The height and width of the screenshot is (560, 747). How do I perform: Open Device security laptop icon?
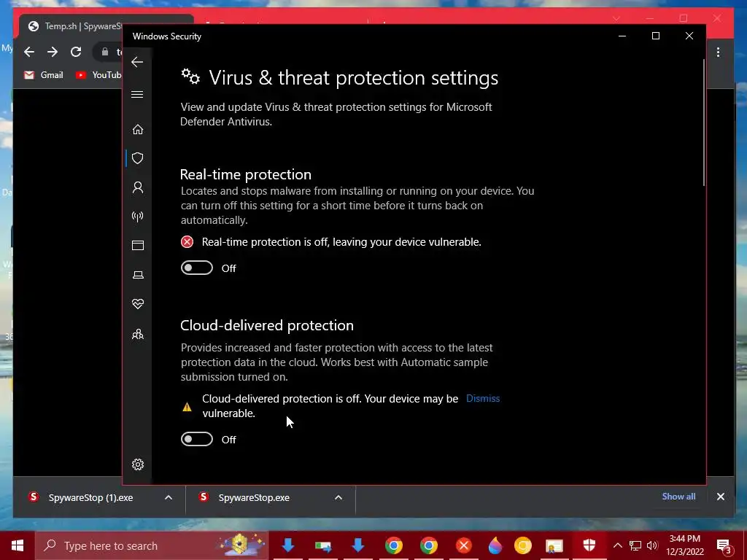pos(138,275)
